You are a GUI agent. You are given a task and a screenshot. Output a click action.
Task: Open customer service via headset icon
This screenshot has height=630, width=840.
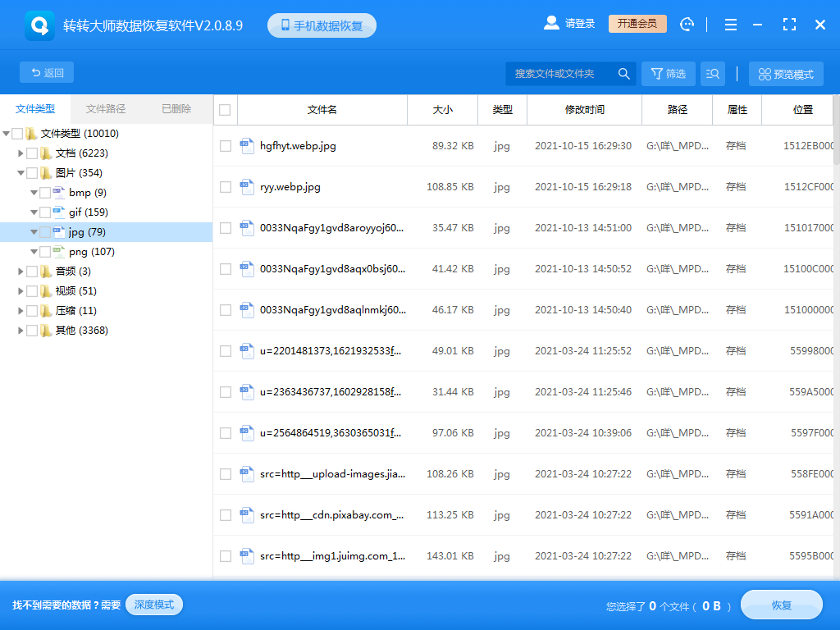687,24
